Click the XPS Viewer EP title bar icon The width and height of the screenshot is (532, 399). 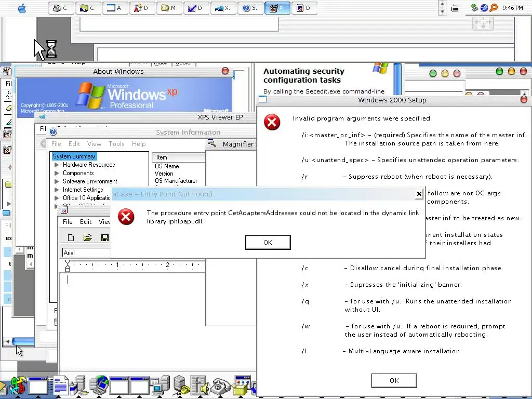pos(42,117)
